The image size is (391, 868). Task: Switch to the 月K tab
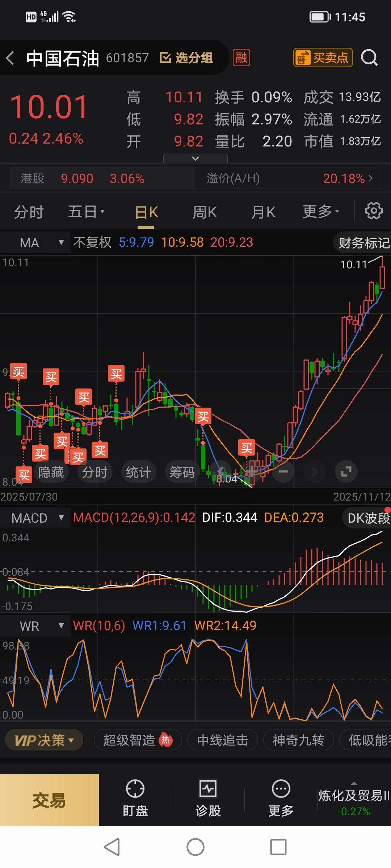coord(264,212)
